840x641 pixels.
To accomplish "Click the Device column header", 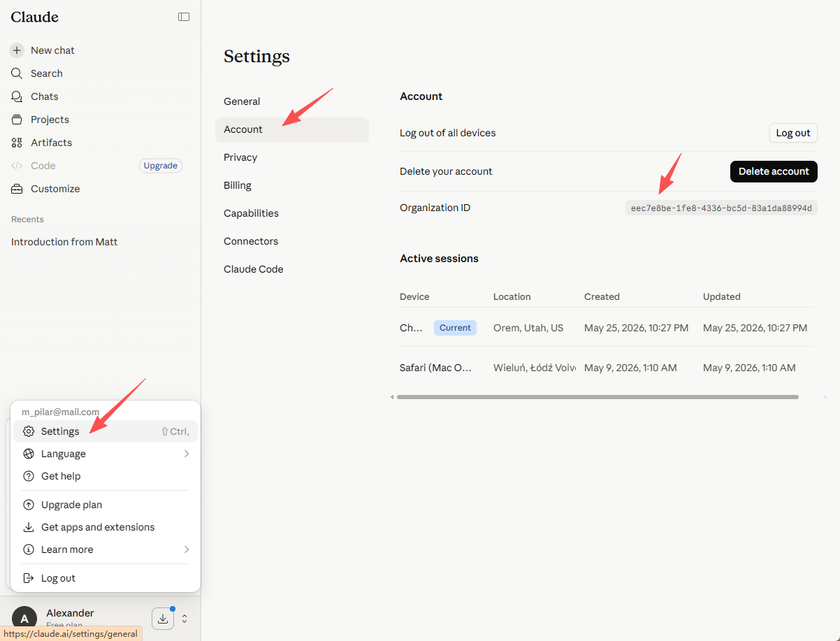I will 414,296.
